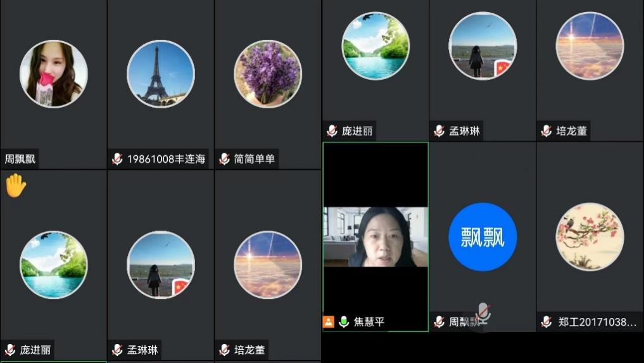Select the lavender bouquet avatar of 简简单单
644x363 pixels.
(268, 73)
